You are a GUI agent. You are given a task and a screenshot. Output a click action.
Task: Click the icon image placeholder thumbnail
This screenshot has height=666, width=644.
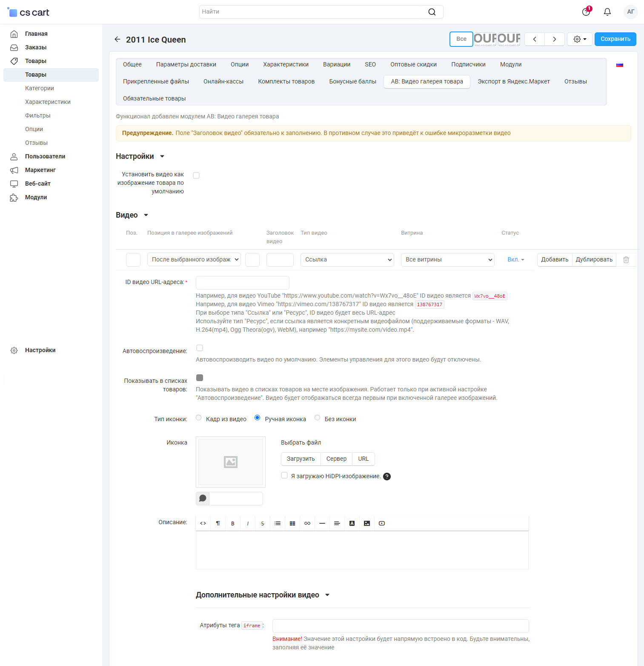[231, 462]
